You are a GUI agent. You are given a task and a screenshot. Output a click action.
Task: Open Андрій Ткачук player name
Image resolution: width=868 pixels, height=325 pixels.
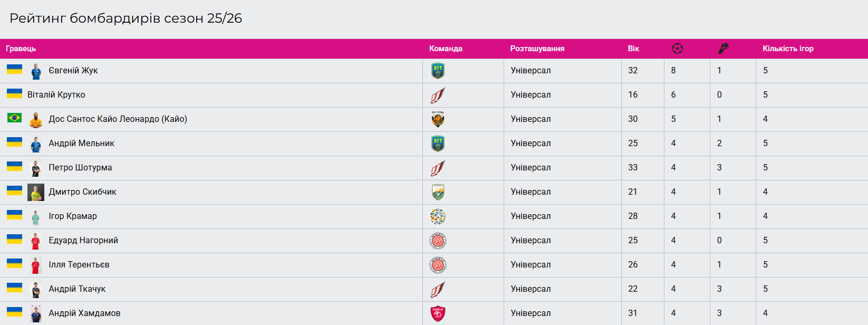(77, 289)
